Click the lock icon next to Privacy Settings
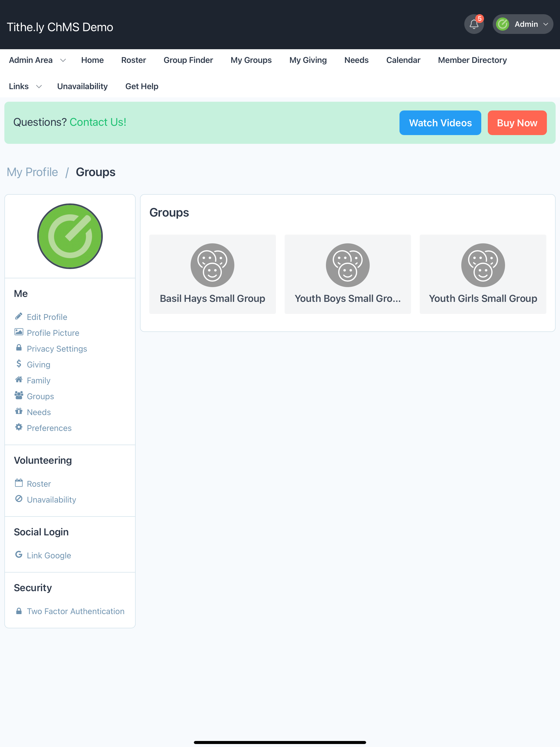The image size is (560, 747). [19, 348]
